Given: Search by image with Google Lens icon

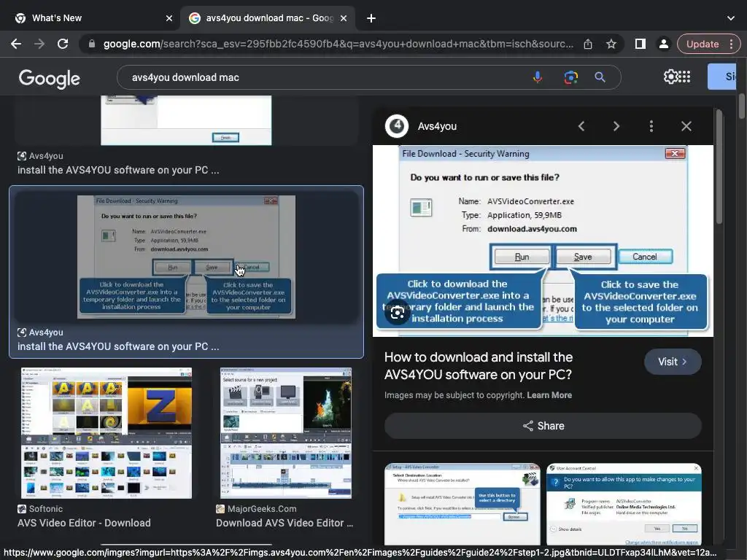Looking at the screenshot, I should [570, 77].
